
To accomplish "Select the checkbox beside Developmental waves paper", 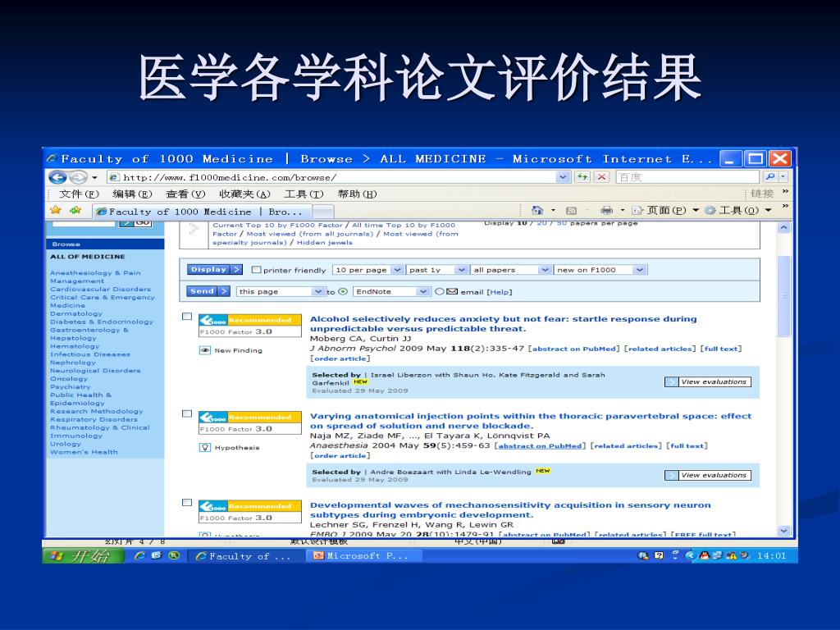I will [187, 503].
